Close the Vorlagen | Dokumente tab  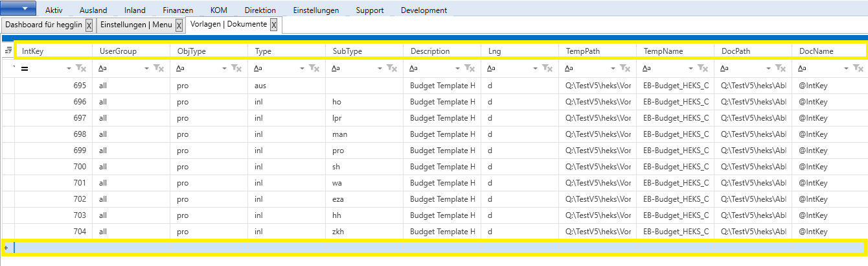[273, 25]
